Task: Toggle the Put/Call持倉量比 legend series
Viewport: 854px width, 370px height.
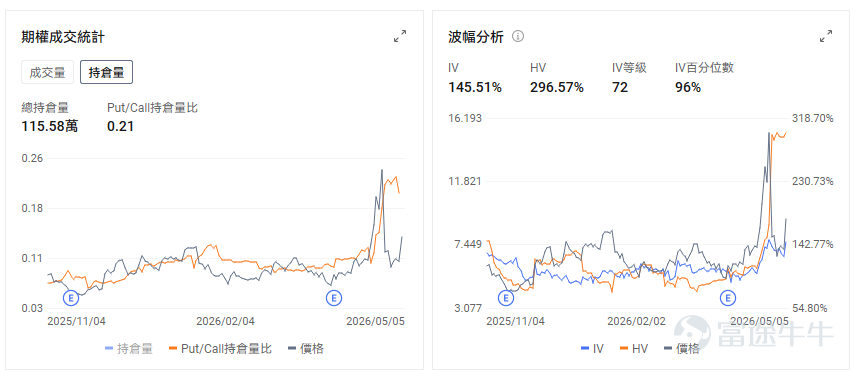Action: tap(220, 349)
